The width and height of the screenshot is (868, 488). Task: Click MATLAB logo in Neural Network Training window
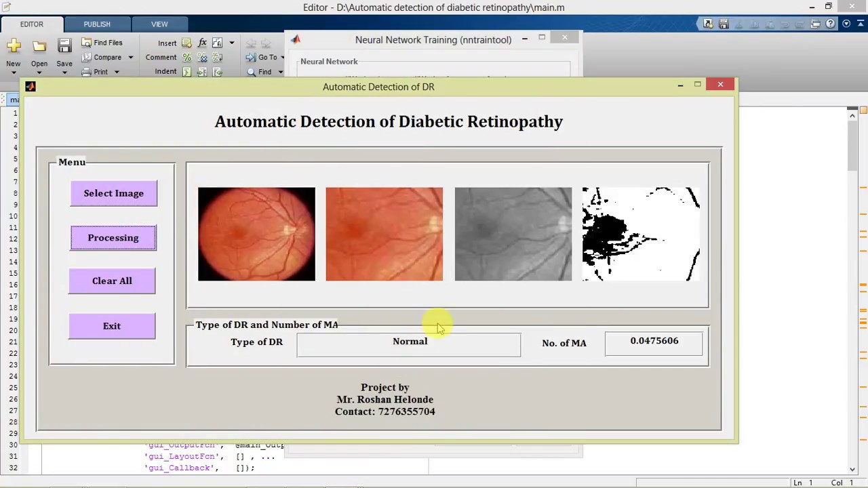[x=296, y=39]
